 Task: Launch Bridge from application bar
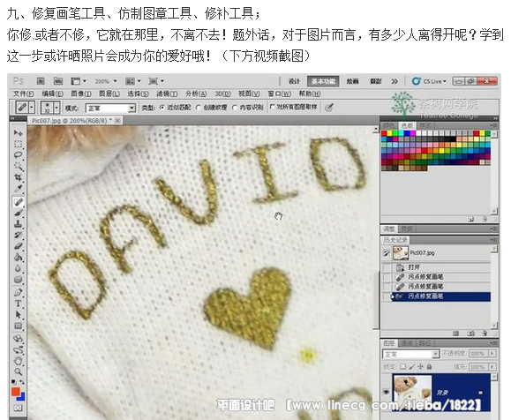(x=41, y=81)
